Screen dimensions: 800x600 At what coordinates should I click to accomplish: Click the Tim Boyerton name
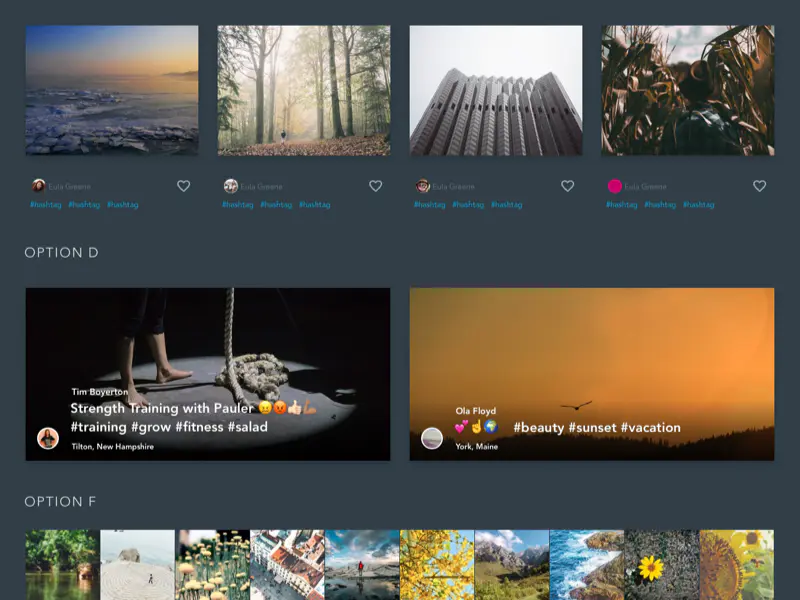pyautogui.click(x=99, y=392)
